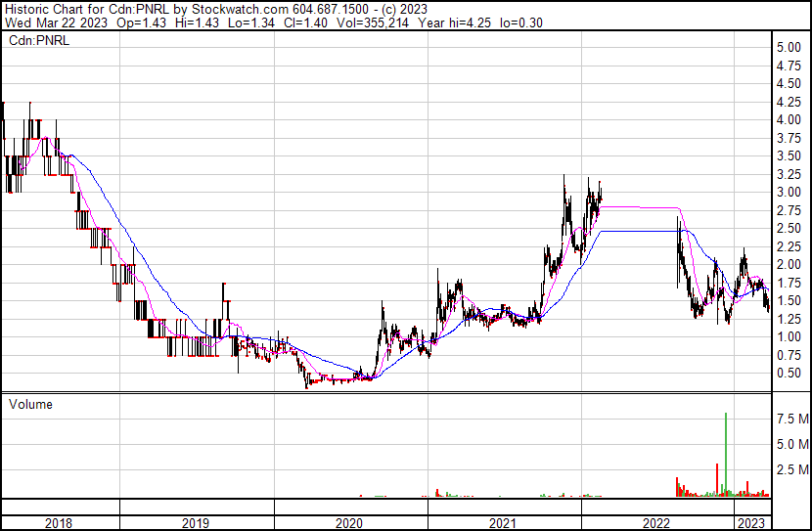Image resolution: width=812 pixels, height=531 pixels.
Task: Select the 2022 year label on timeline
Action: pos(656,523)
